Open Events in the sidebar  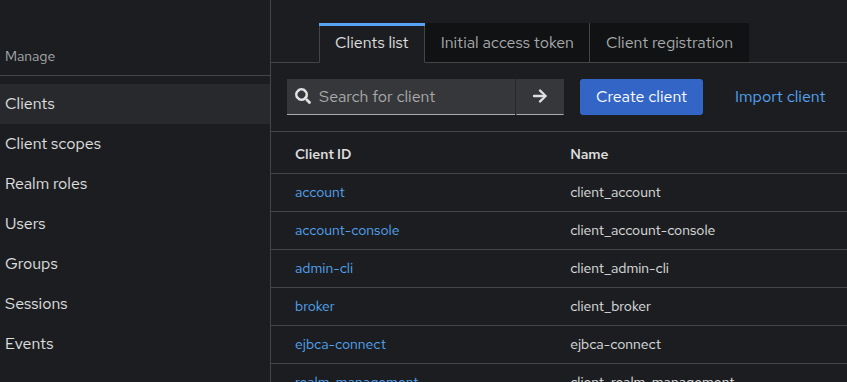point(135,344)
